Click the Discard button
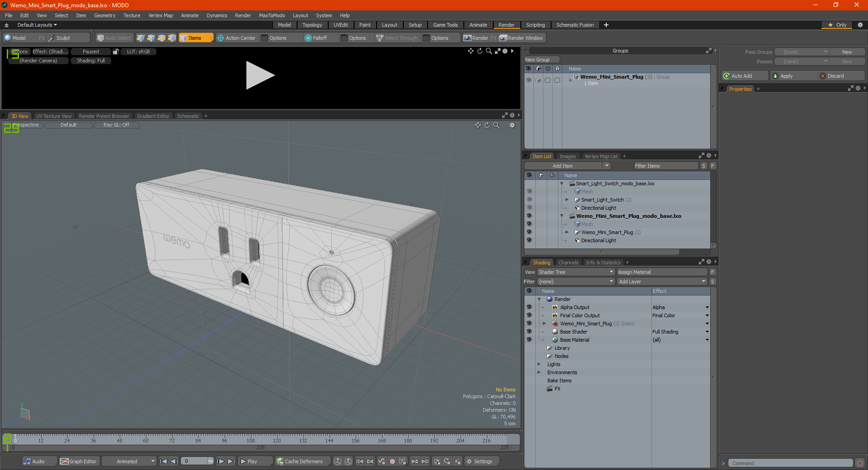This screenshot has height=470, width=868. tap(841, 76)
